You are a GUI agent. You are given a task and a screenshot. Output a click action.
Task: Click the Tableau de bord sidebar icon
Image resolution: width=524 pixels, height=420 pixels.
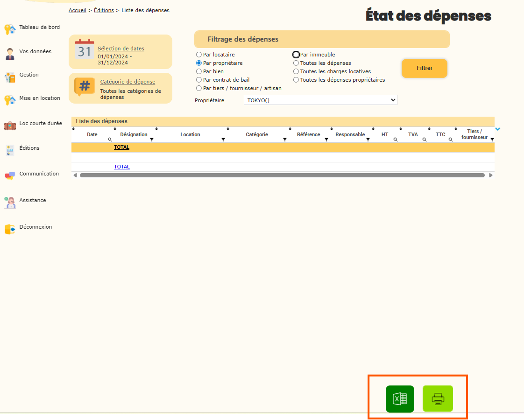[x=10, y=29]
